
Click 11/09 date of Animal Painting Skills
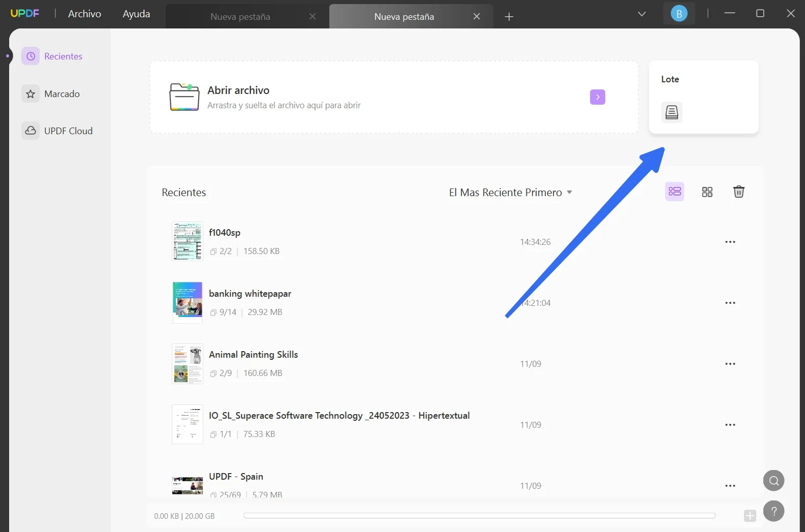pos(531,364)
